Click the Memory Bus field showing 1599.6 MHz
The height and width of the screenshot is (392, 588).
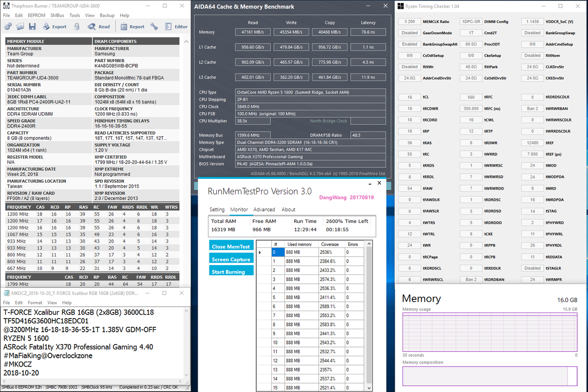253,135
